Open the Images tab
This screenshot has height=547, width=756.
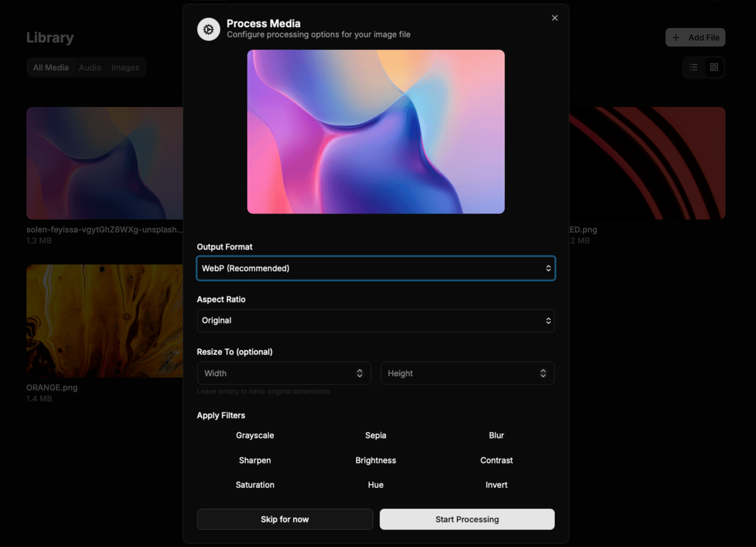[x=125, y=67]
